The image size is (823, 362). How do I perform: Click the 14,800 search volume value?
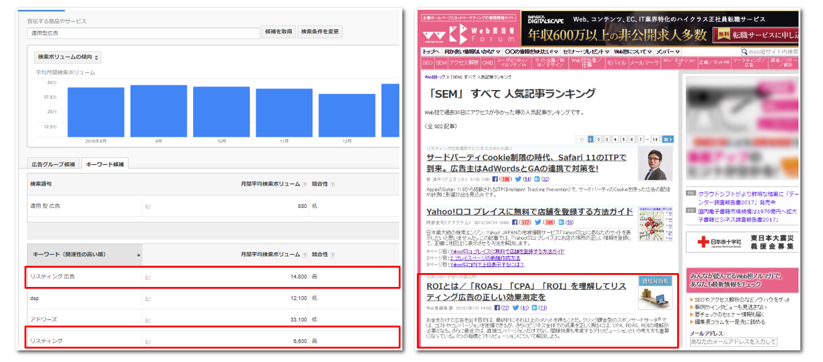coord(298,276)
